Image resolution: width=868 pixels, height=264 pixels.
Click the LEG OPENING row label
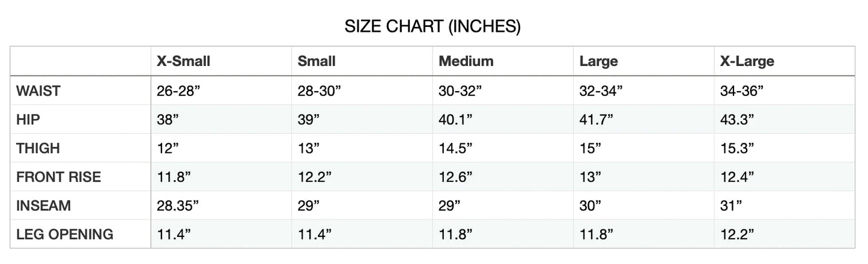(x=64, y=235)
